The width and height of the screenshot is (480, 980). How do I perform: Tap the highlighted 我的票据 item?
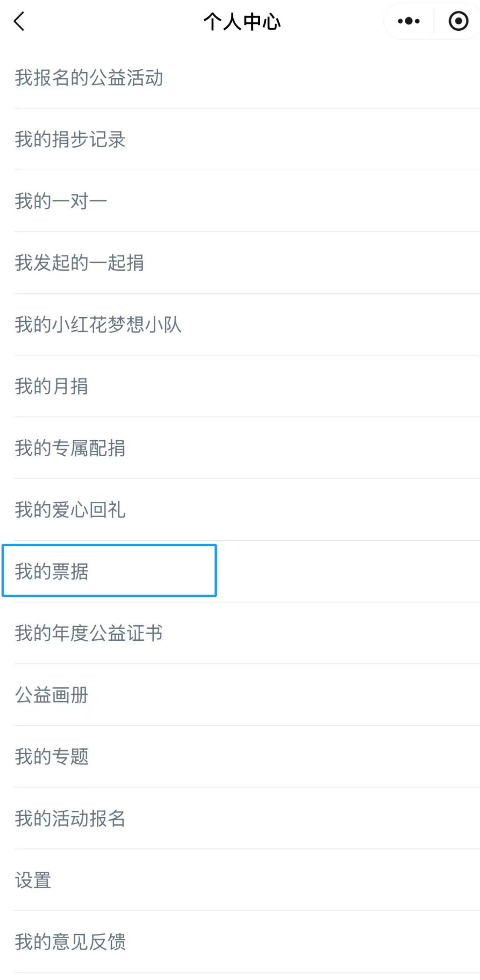pyautogui.click(x=52, y=571)
